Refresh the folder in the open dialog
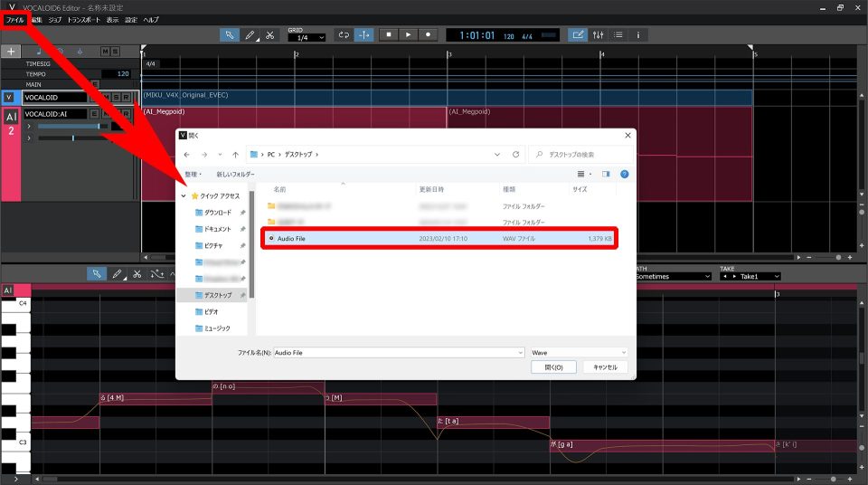The width and height of the screenshot is (868, 485). 515,155
